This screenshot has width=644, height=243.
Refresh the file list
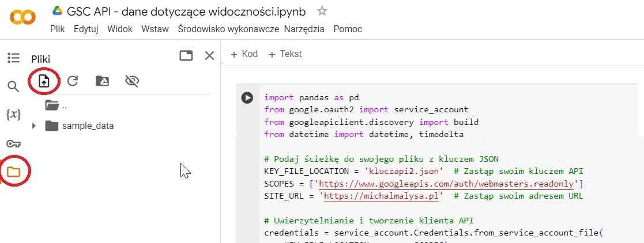73,81
